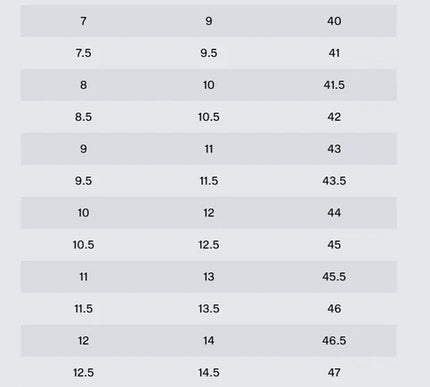Click the 14 value in the middle column
The width and height of the screenshot is (430, 387).
(x=209, y=341)
